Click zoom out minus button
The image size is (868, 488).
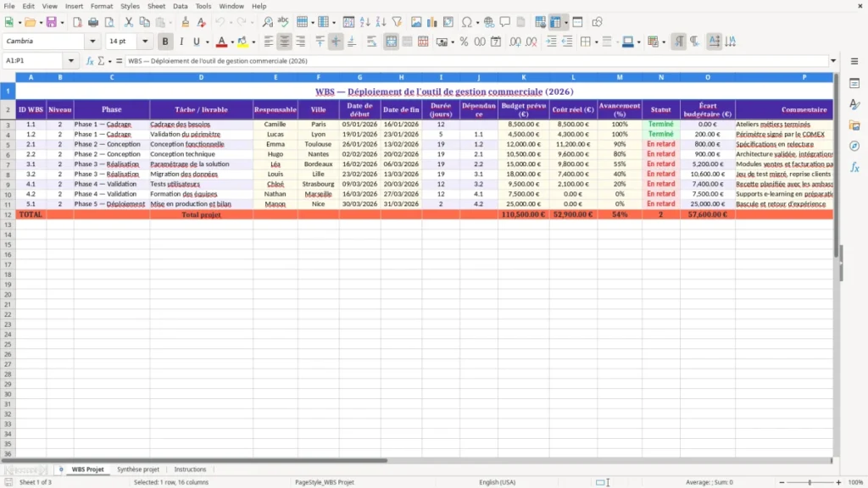782,482
